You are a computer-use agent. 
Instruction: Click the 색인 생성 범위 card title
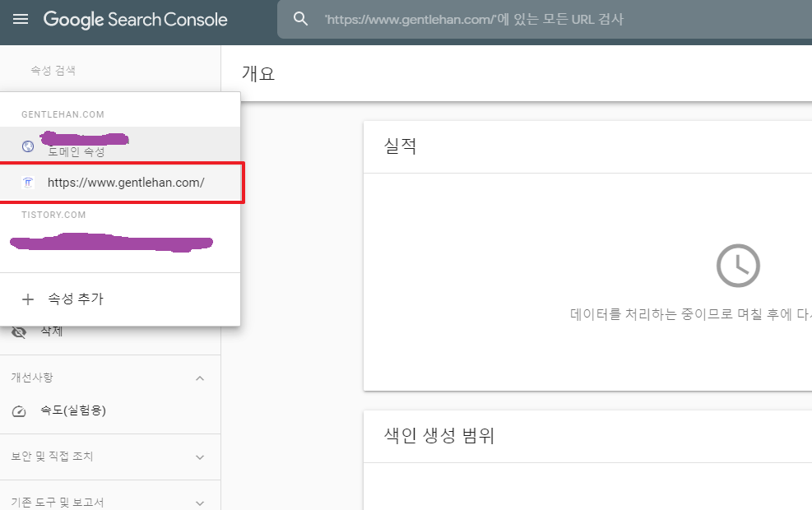click(439, 435)
